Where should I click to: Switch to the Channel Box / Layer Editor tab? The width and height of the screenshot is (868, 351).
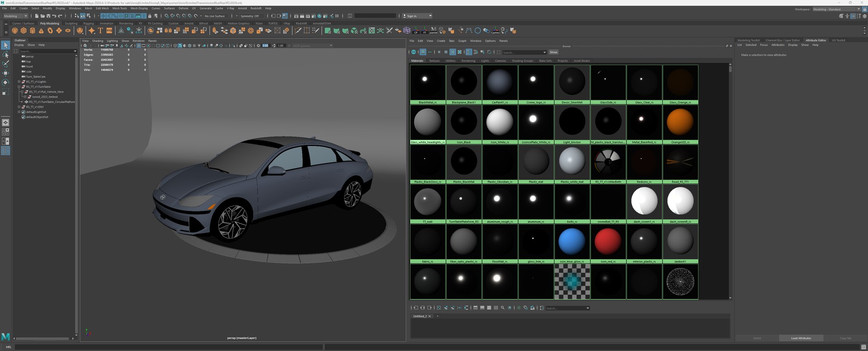click(x=783, y=40)
